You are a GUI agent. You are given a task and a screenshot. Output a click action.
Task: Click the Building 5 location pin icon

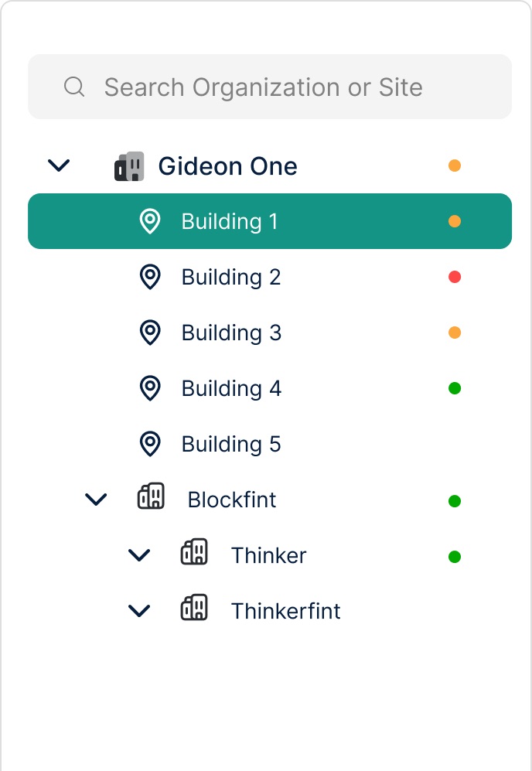(150, 444)
